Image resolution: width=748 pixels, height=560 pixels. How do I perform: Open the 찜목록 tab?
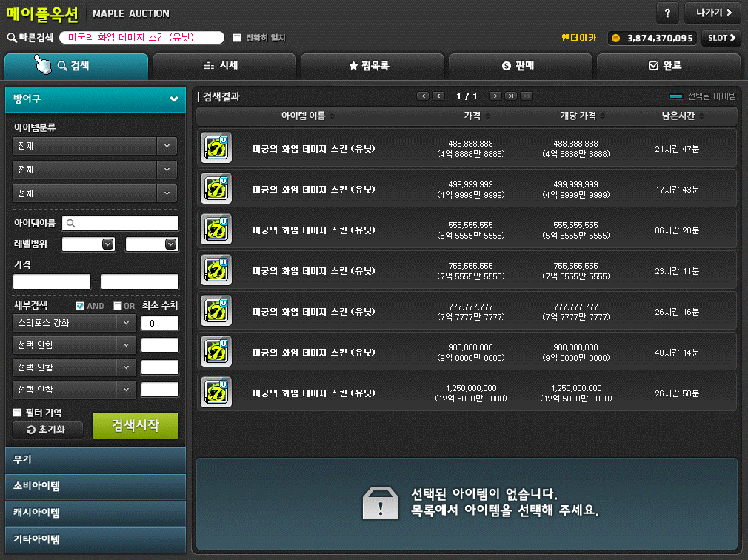click(x=372, y=66)
